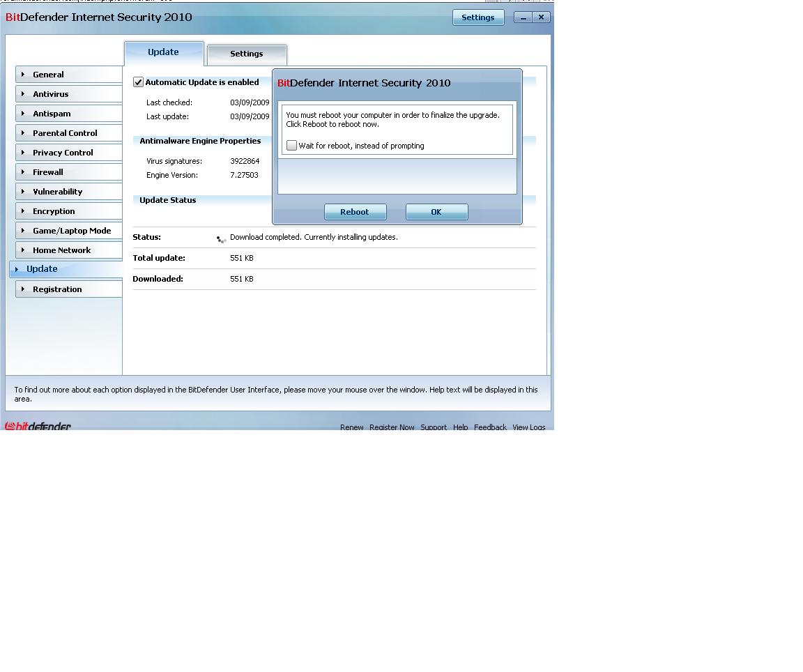Open the Registration section
Screen dimensions: 803x672
[68, 289]
